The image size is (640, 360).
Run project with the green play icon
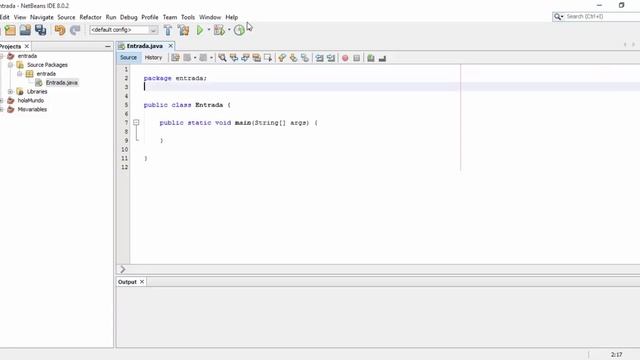pos(200,30)
